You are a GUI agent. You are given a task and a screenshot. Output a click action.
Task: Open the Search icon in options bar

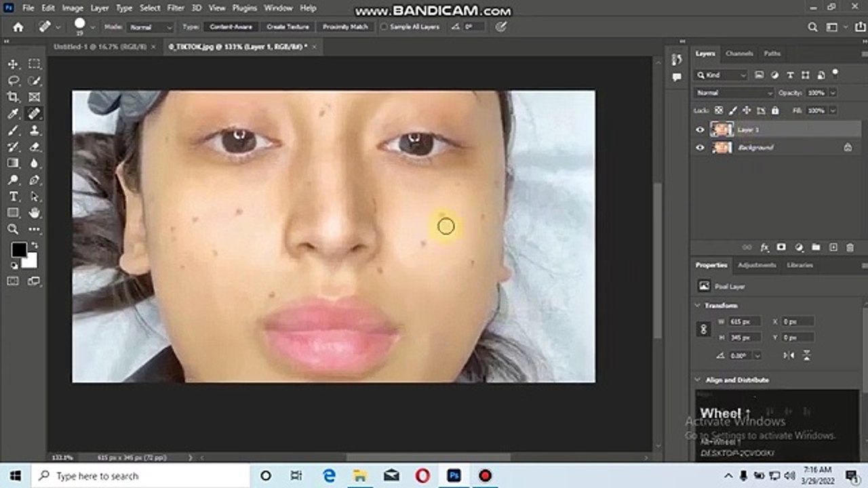pyautogui.click(x=813, y=27)
